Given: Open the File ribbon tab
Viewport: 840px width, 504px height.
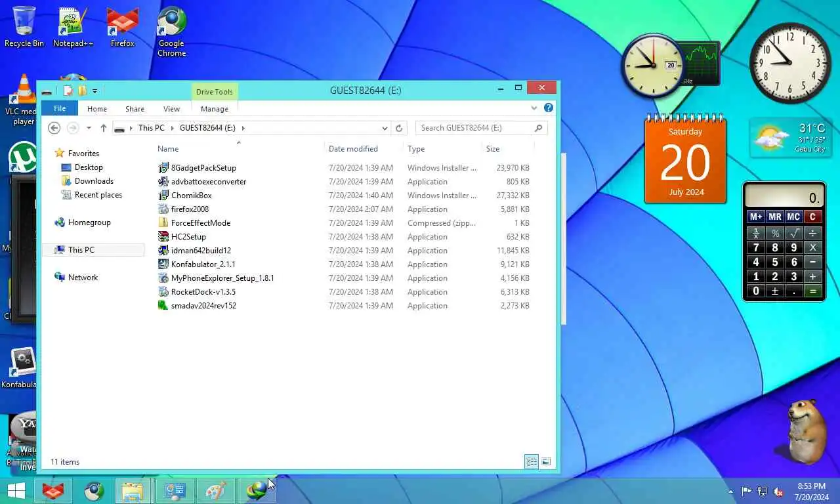Looking at the screenshot, I should pyautogui.click(x=60, y=108).
